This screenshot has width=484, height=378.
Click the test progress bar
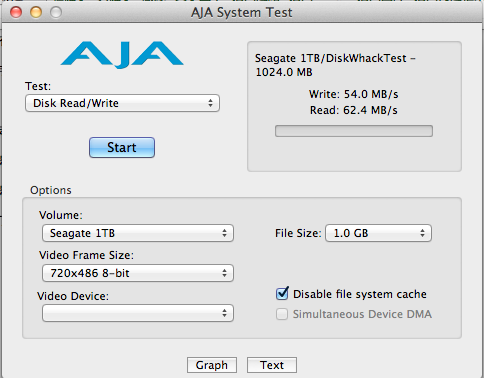click(x=354, y=131)
